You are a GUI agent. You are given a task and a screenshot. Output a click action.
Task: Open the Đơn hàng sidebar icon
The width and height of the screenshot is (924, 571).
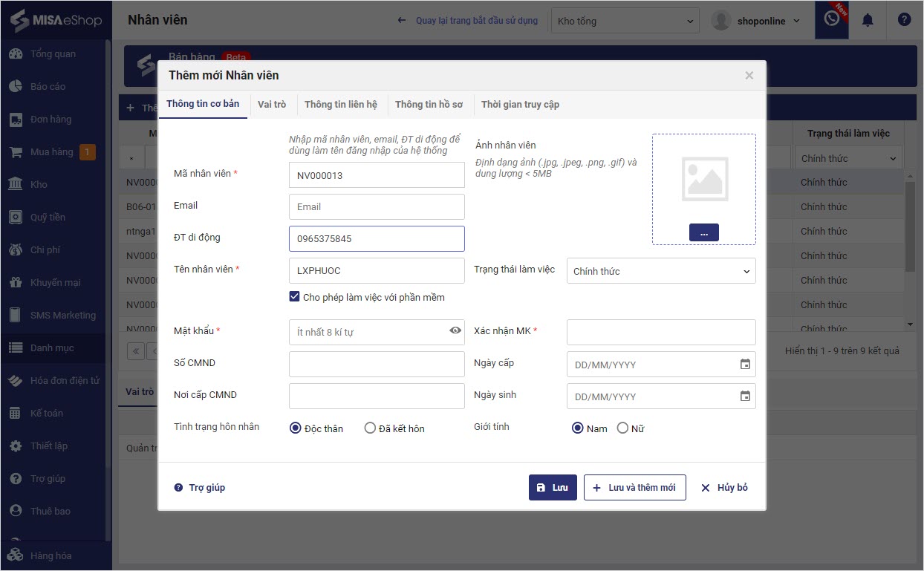[x=16, y=120]
